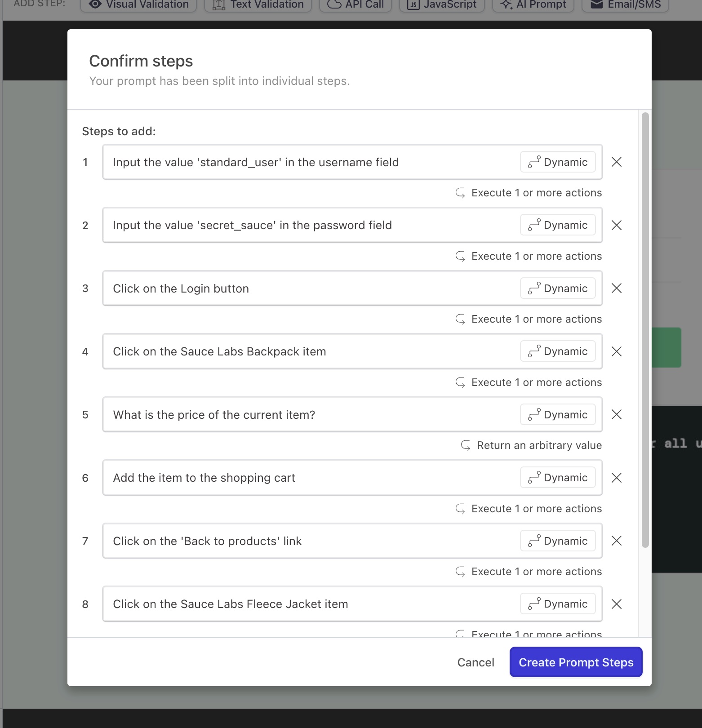Click the Confirm steps dialog title

coord(141,61)
